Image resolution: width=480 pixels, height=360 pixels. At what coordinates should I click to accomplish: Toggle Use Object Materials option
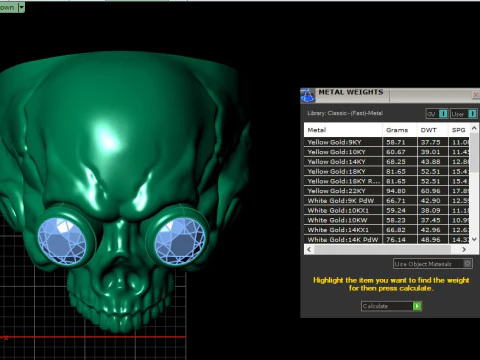pos(433,264)
